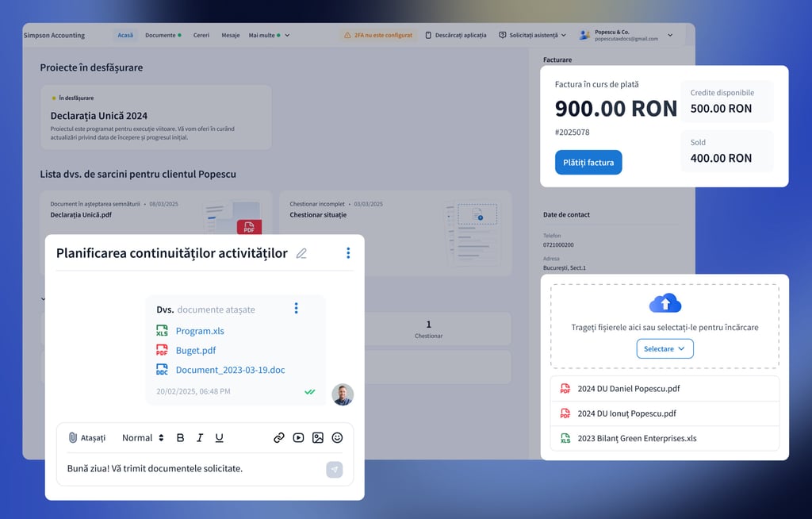Click the insert link icon in the editor
Viewport: 812px width, 519px height.
tap(279, 437)
